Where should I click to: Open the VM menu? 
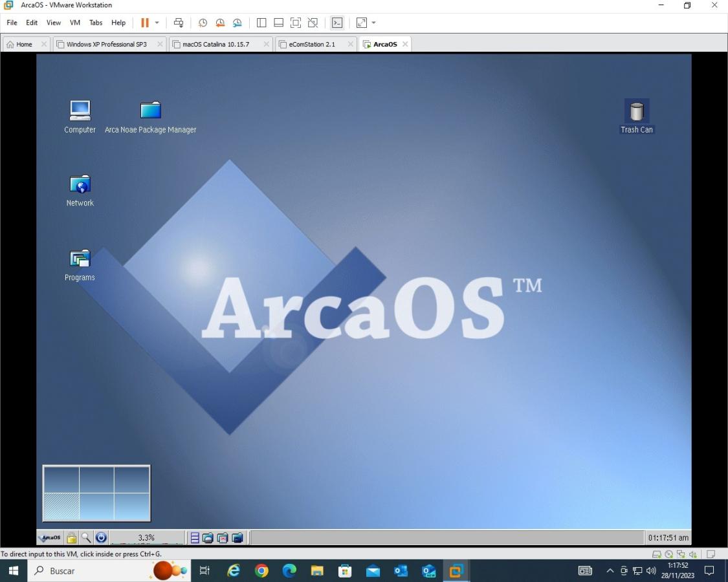pyautogui.click(x=74, y=23)
